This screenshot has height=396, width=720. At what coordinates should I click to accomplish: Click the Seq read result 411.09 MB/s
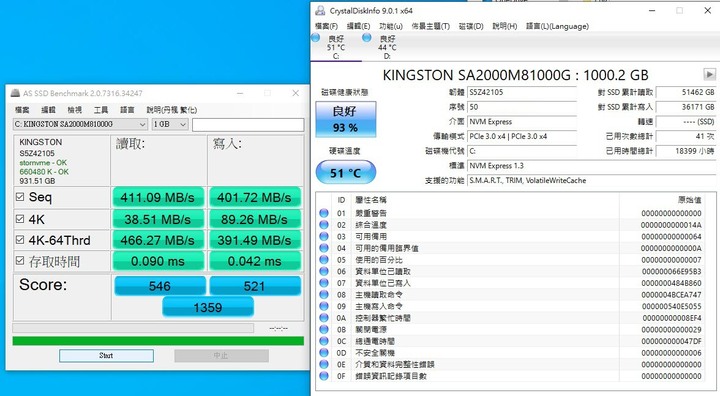(x=158, y=198)
